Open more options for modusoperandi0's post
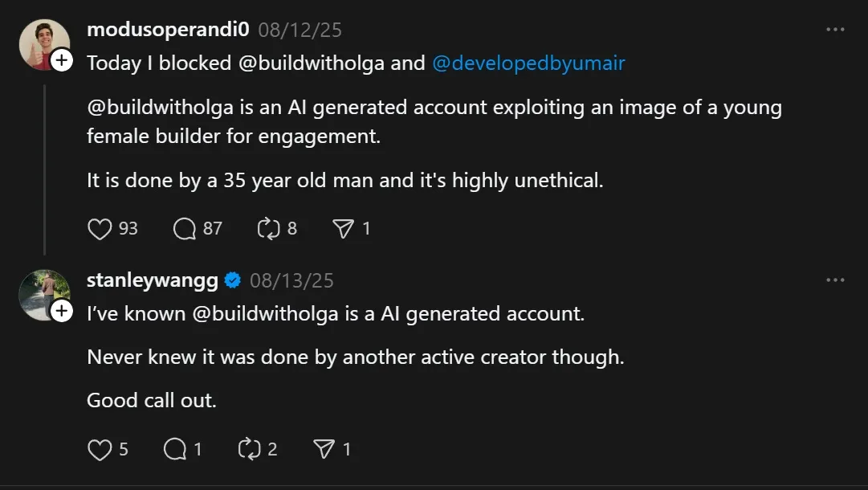 point(835,30)
